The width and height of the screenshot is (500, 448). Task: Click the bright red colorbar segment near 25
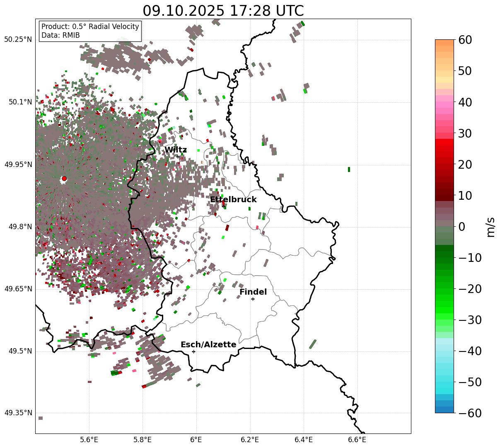[444, 148]
